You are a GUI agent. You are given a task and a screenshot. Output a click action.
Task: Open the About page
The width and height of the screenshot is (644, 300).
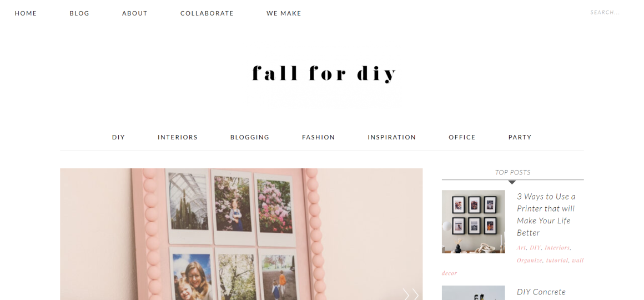coord(135,13)
